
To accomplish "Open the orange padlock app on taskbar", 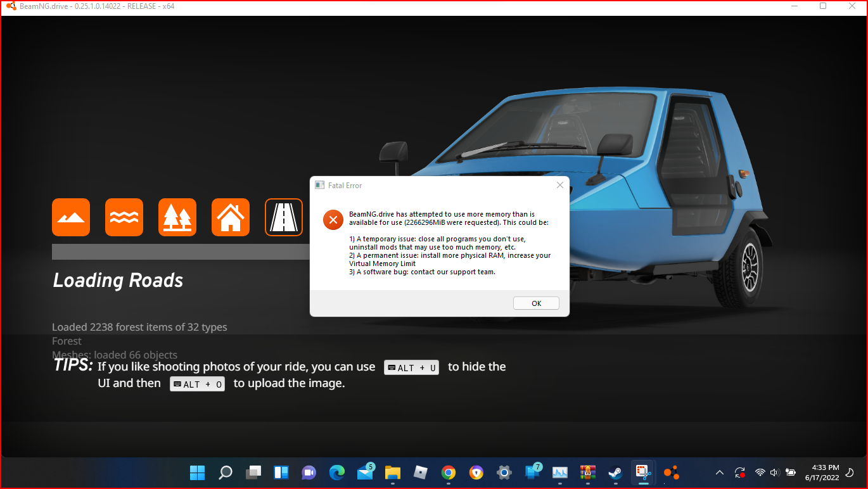I will pos(476,473).
